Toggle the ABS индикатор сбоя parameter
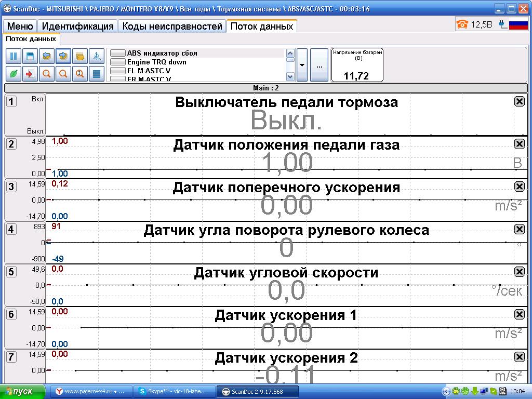 click(x=118, y=54)
